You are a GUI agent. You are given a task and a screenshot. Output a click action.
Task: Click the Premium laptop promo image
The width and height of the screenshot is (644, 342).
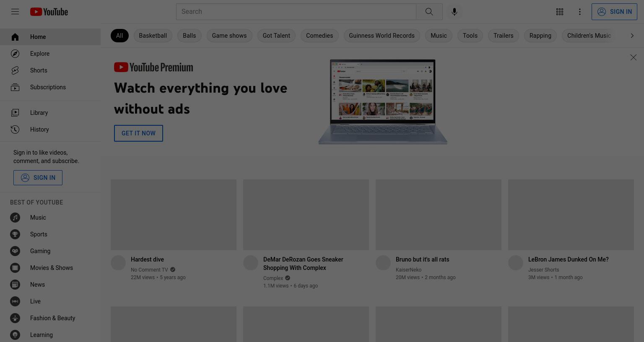[383, 102]
